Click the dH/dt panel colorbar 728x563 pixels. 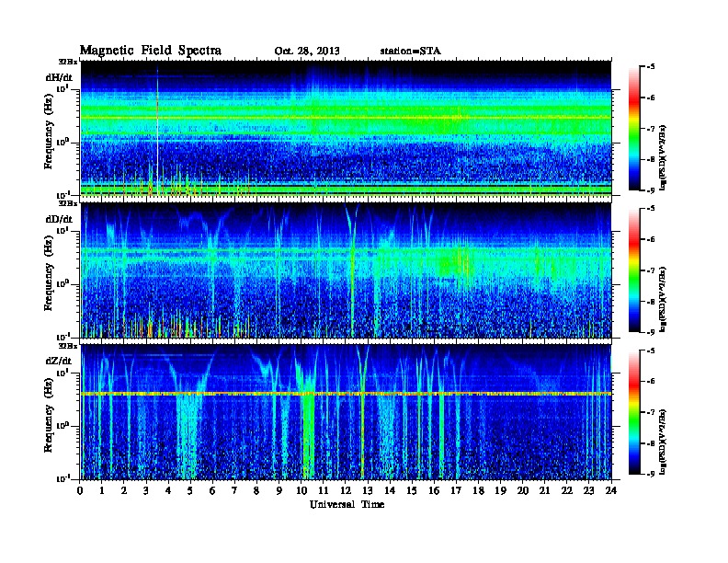tap(633, 129)
